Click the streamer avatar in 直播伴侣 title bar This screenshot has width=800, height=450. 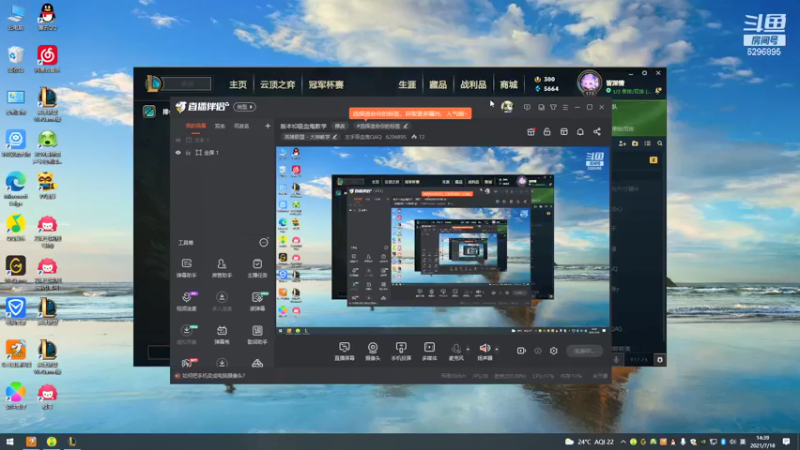pos(507,106)
